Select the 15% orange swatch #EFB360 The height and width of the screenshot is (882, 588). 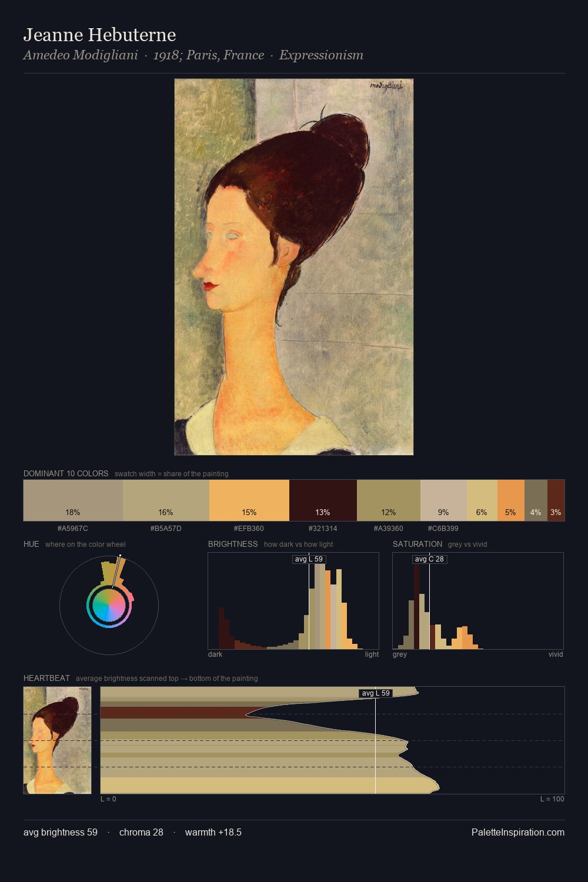[x=249, y=500]
